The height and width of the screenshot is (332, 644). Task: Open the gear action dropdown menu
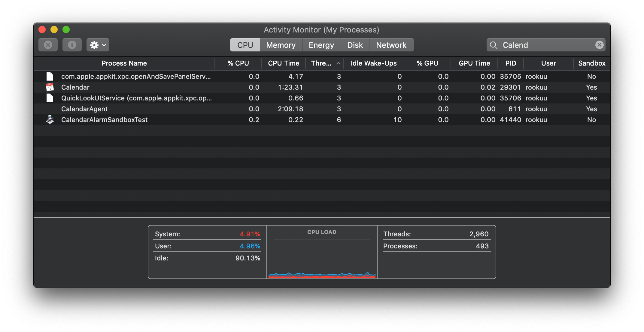pos(98,45)
